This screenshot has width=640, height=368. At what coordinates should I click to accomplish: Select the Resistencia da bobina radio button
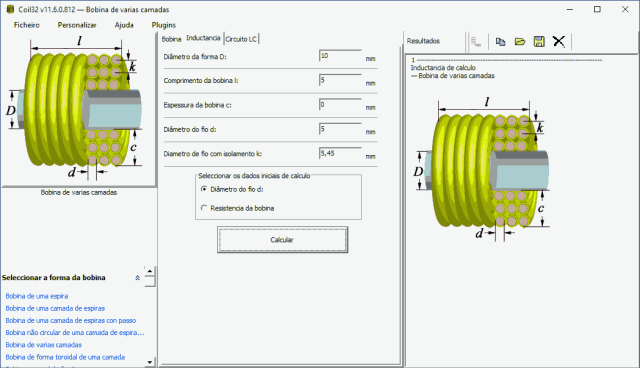[204, 208]
